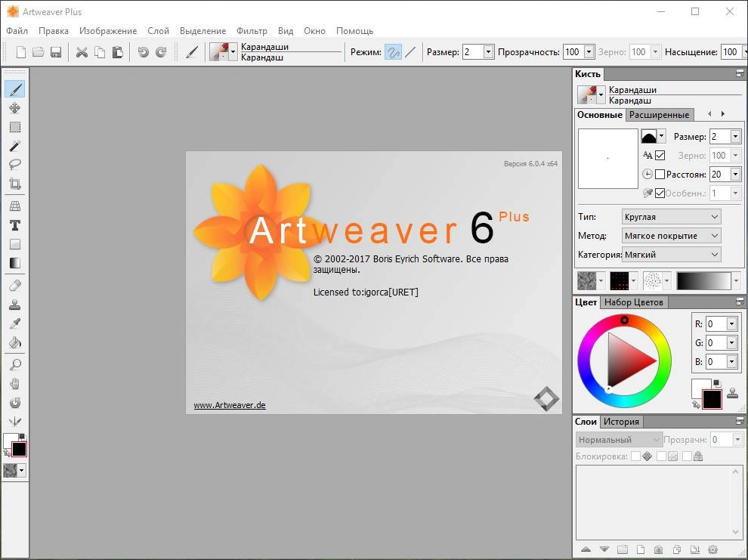The height and width of the screenshot is (560, 748).
Task: Click the black foreground swatch in toolbox
Action: 19,450
